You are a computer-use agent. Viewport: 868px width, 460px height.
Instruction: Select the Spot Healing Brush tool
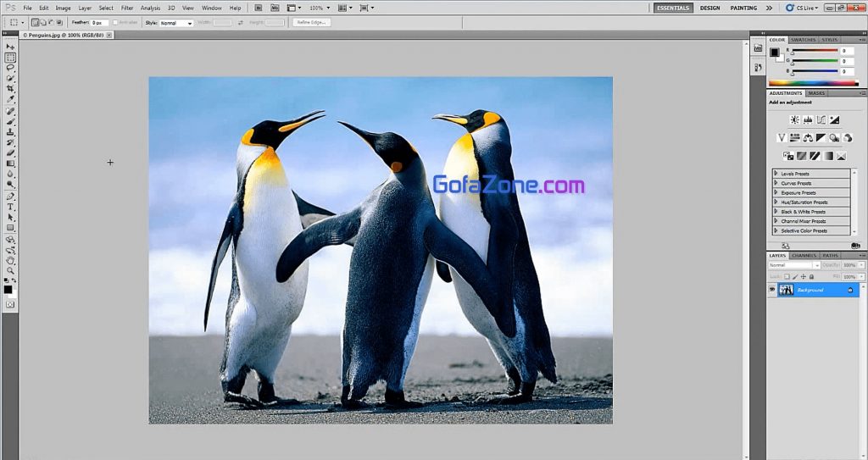(10, 111)
